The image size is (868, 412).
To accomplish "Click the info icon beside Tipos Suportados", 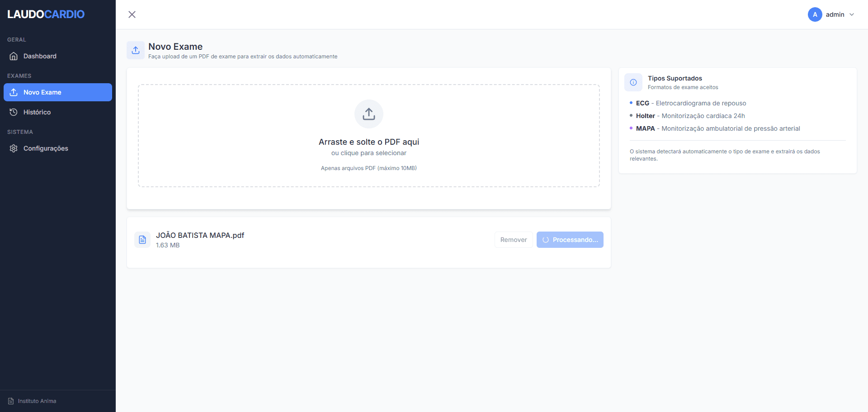I will [x=633, y=82].
